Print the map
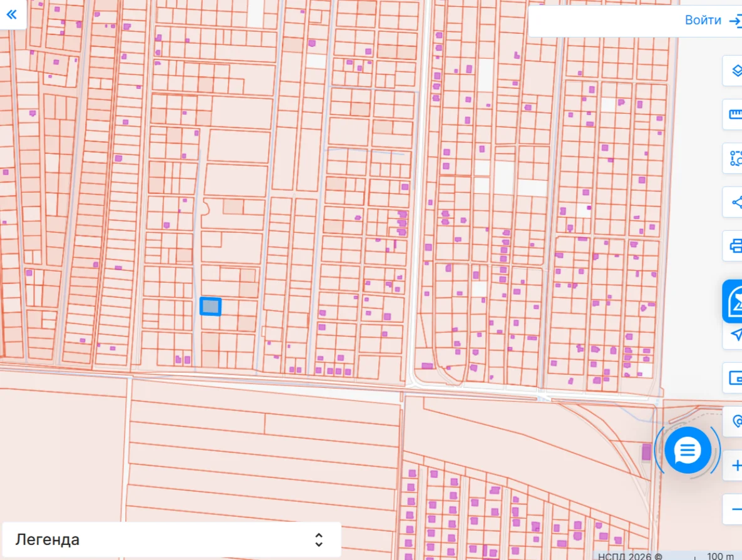 [733, 246]
